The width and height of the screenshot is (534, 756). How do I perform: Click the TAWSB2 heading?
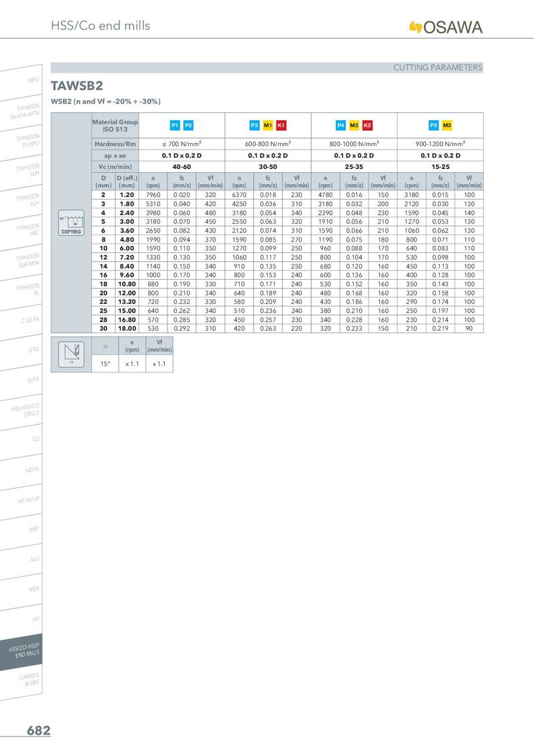click(x=77, y=86)
